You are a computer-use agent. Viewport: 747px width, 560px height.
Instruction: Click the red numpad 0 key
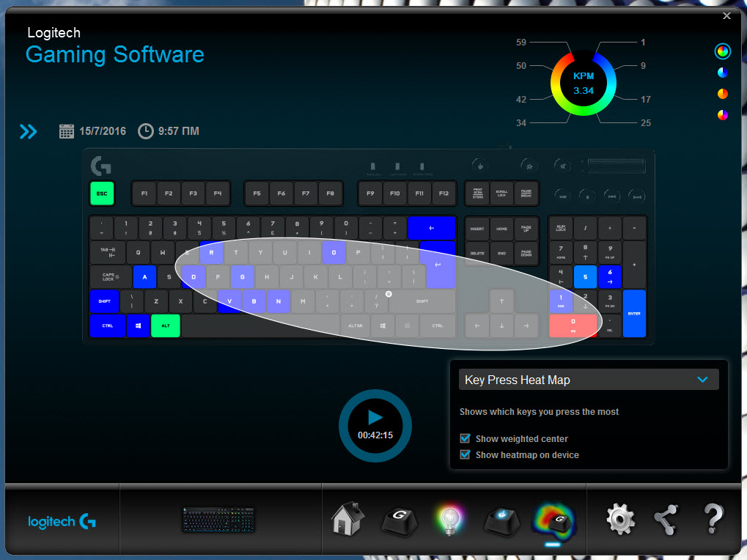[573, 325]
